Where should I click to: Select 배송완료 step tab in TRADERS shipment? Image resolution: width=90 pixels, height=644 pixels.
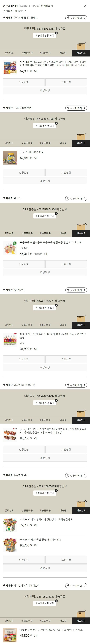coord(81,143)
